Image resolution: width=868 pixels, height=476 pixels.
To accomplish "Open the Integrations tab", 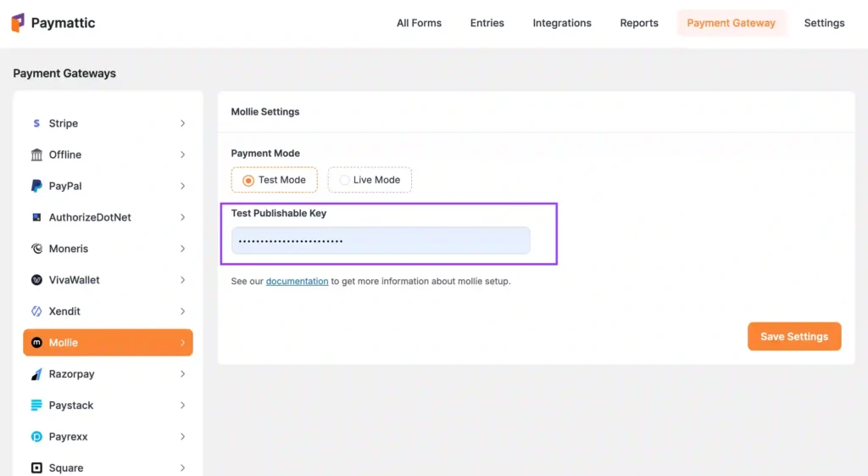I will tap(562, 23).
